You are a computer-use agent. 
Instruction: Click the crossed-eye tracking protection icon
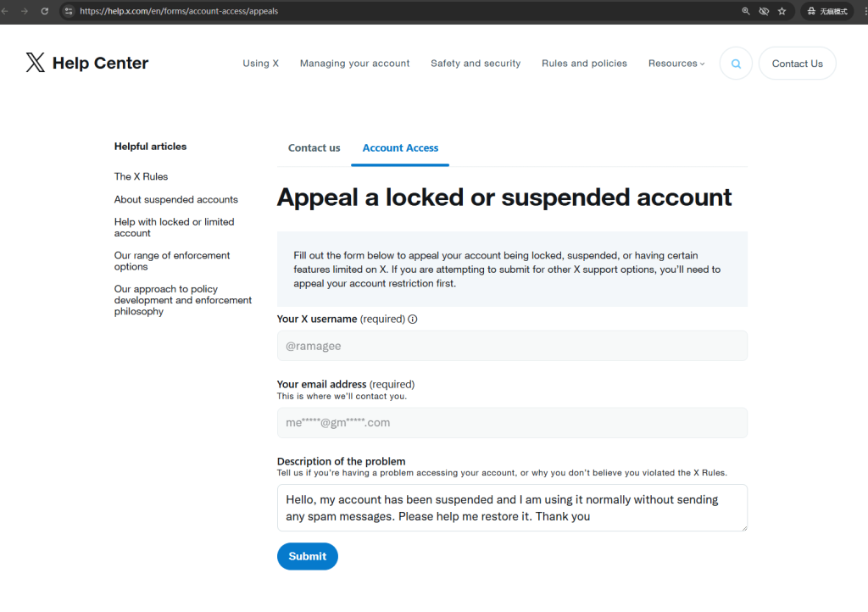(x=764, y=11)
